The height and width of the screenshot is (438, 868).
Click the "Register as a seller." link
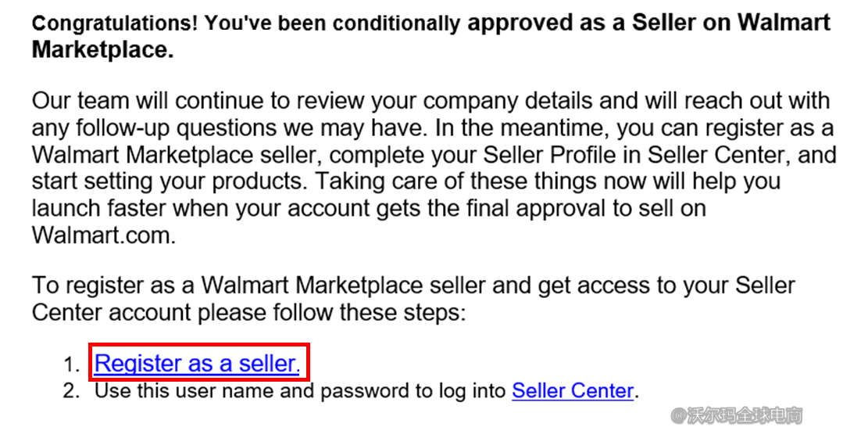[197, 363]
